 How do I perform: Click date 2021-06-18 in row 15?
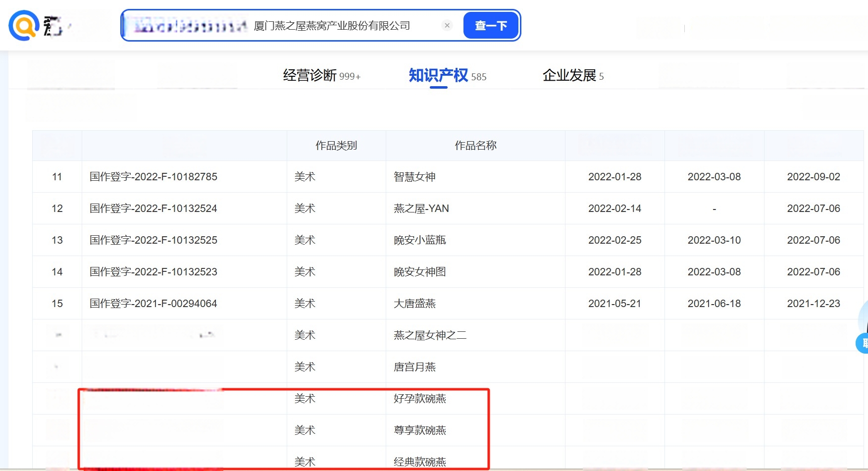pos(714,304)
